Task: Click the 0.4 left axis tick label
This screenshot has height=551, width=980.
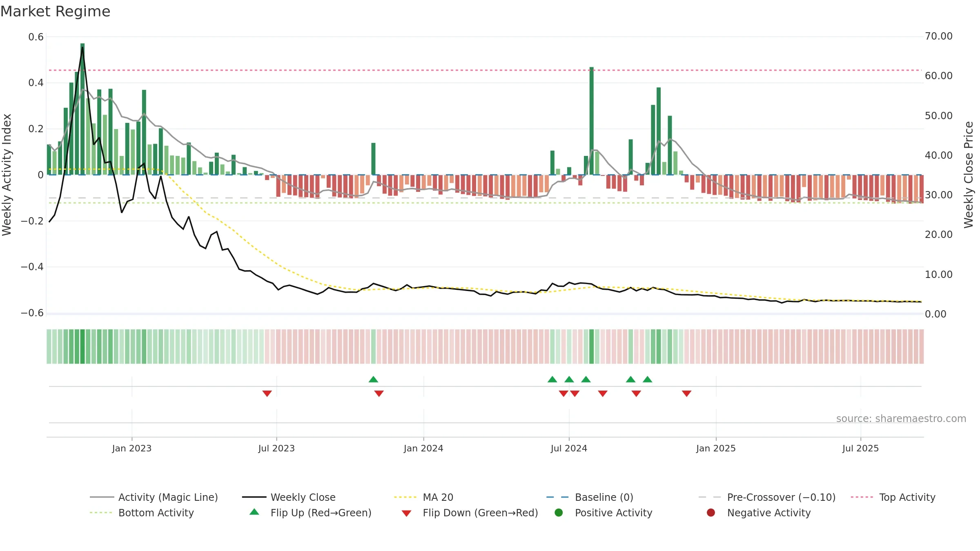Action: (36, 83)
